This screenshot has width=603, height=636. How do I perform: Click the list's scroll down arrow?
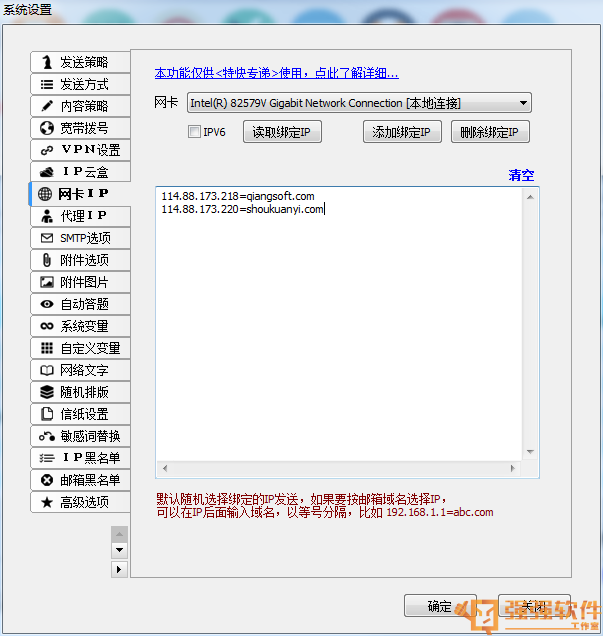(530, 451)
